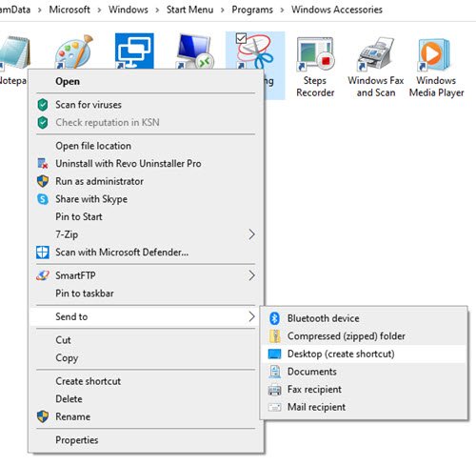Click the Revo Uninstaller icon
Image resolution: width=476 pixels, height=466 pixels.
43,163
